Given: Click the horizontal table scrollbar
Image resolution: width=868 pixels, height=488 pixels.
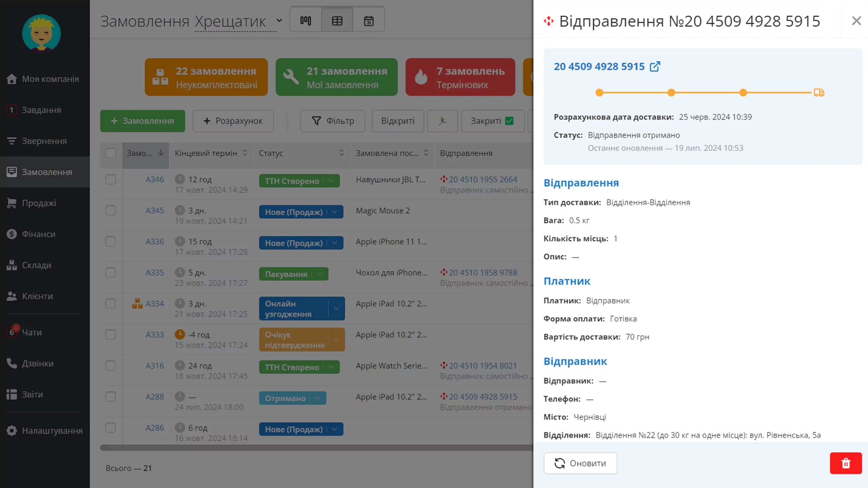Looking at the screenshot, I should click(317, 448).
